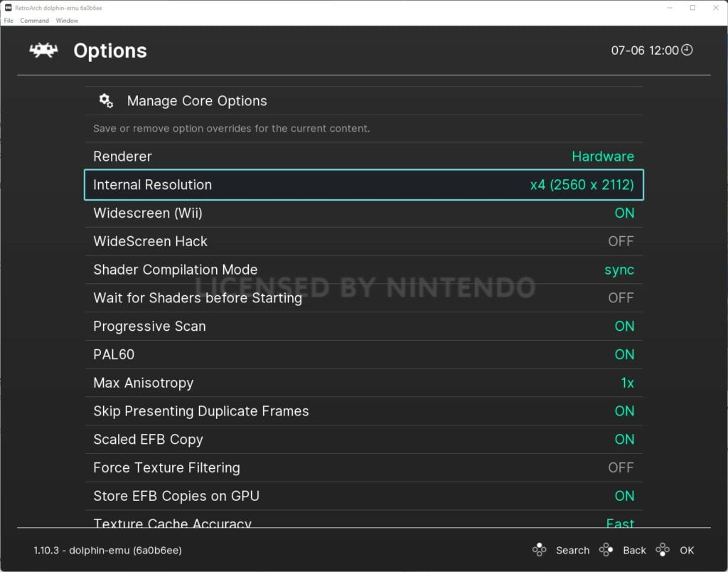The image size is (728, 572).
Task: Close the RetroArch window
Action: coord(716,8)
